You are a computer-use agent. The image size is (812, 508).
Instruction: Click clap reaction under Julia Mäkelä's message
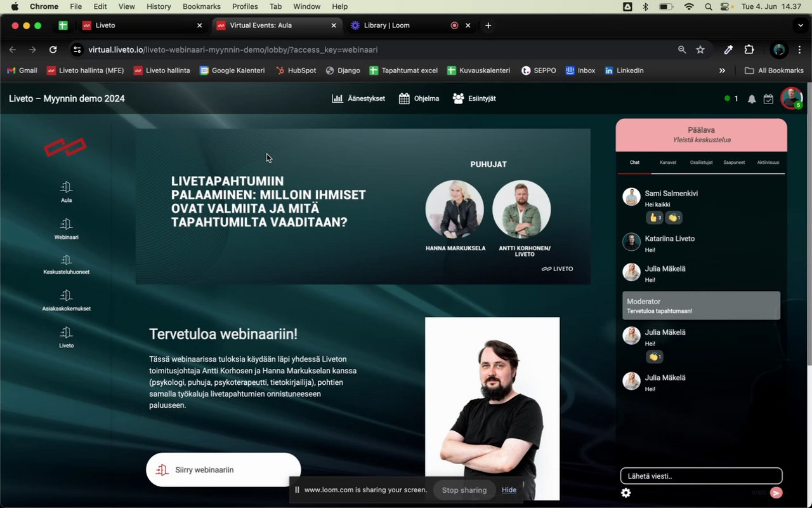(x=655, y=356)
